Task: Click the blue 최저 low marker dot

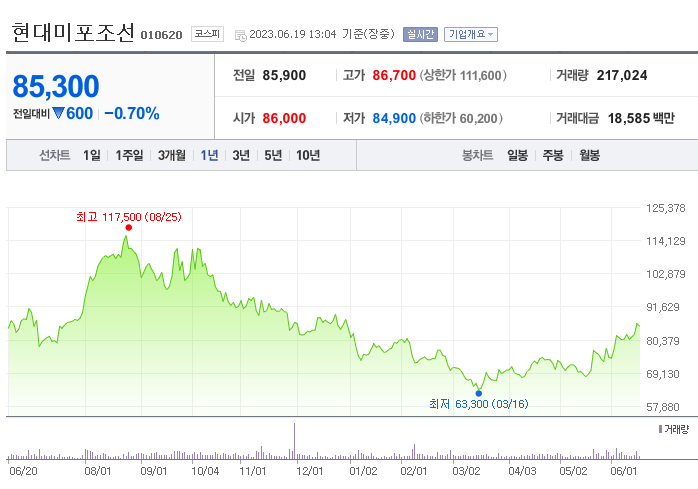Action: point(479,393)
